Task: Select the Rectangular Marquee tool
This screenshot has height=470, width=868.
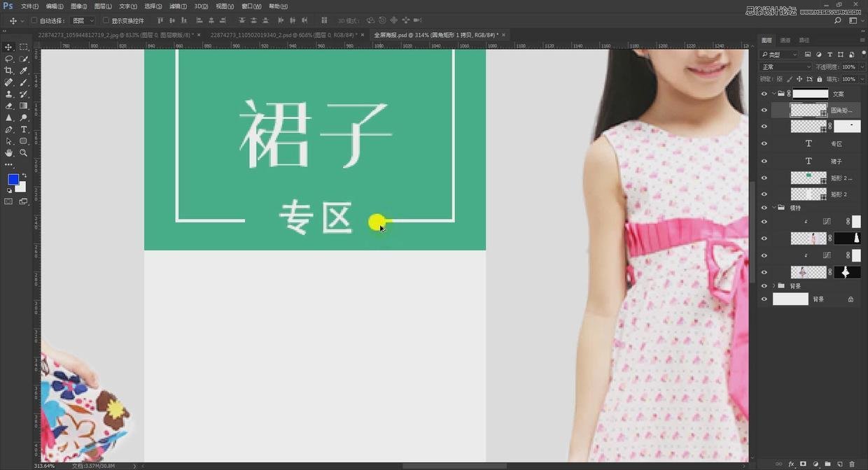Action: pos(24,47)
